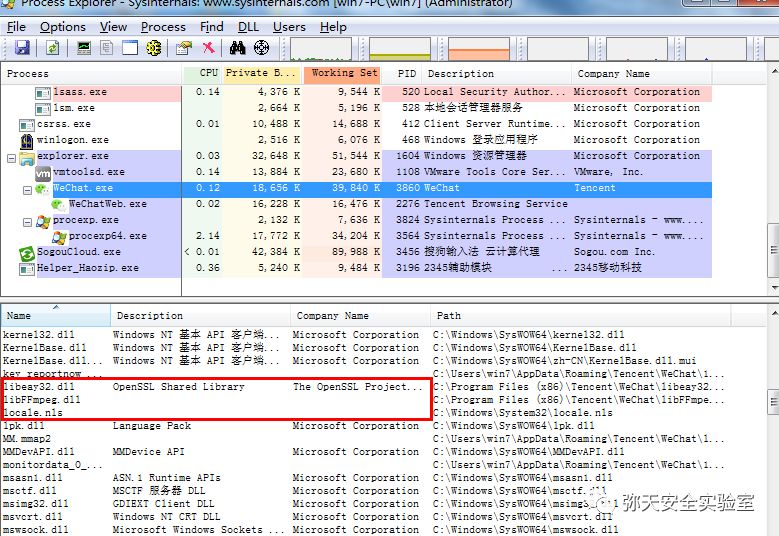Click the Refresh Now toolbar icon
This screenshot has height=536, width=779.
click(x=53, y=48)
